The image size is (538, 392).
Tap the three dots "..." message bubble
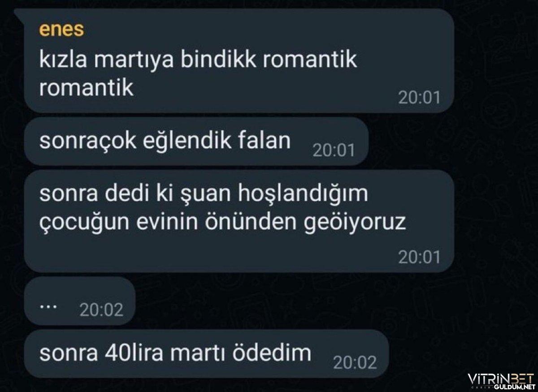[x=80, y=301]
